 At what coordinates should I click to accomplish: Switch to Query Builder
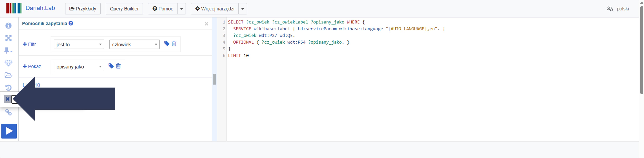pyautogui.click(x=124, y=9)
